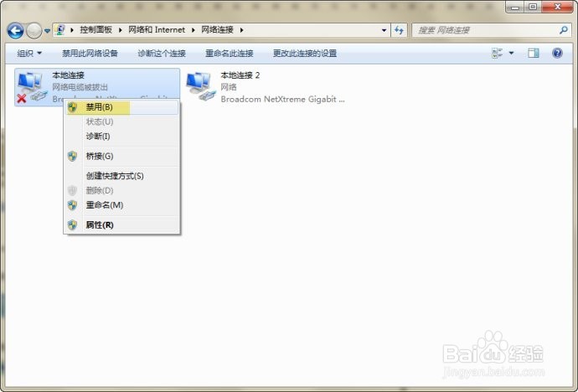Minimize the network connections window

515,7
